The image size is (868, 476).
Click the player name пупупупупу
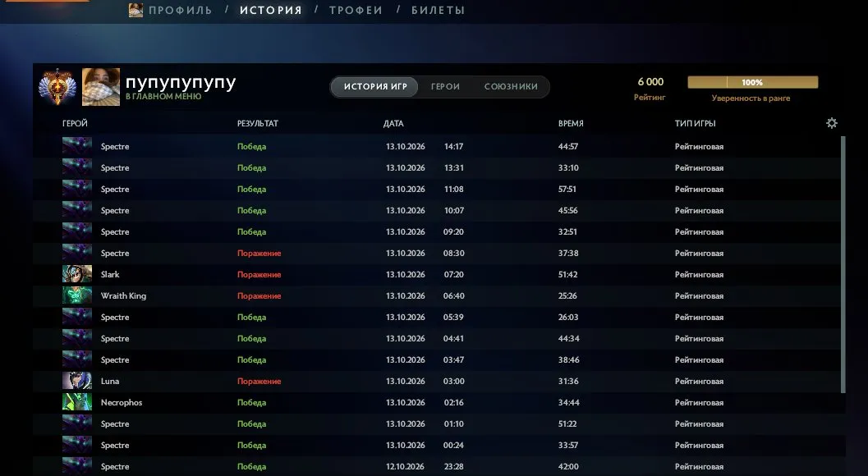tap(181, 82)
